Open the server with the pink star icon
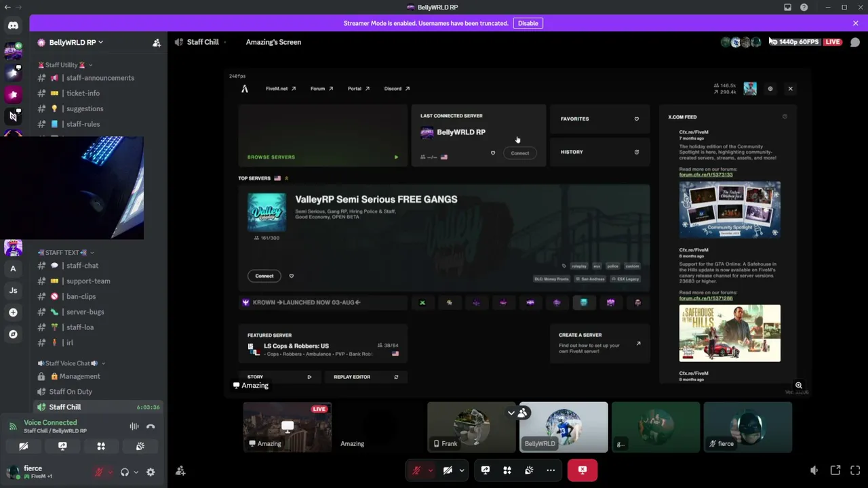The image size is (868, 488). point(13,94)
